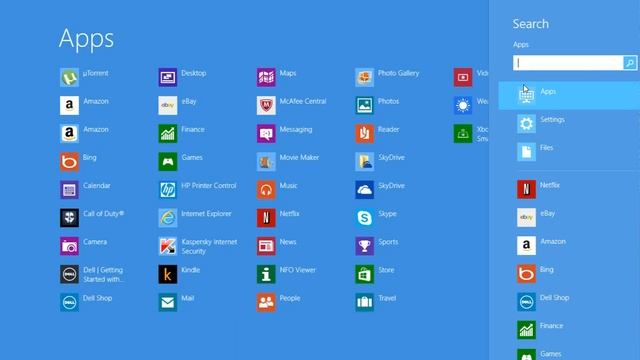Launch Internet Explorer icon
This screenshot has height=360, width=640.
pos(168,218)
